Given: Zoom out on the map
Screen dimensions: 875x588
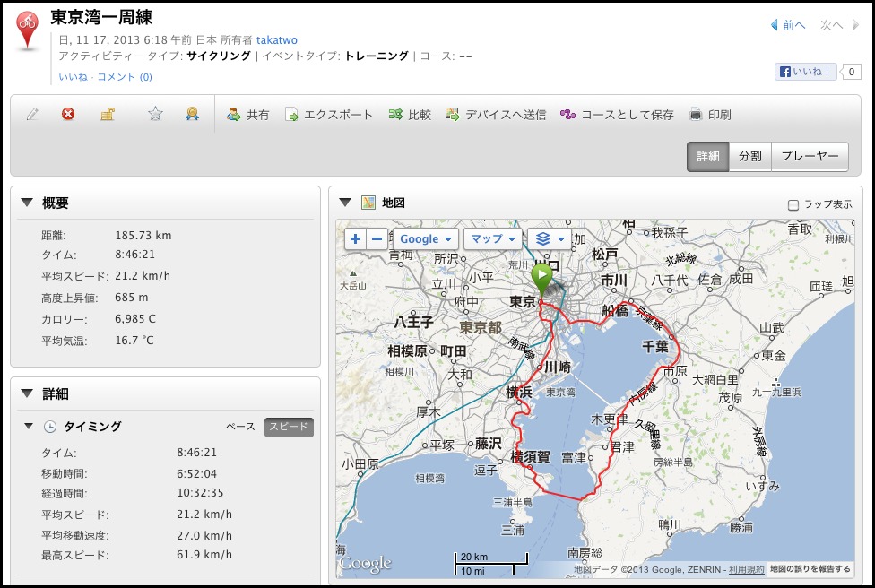Looking at the screenshot, I should (x=377, y=239).
